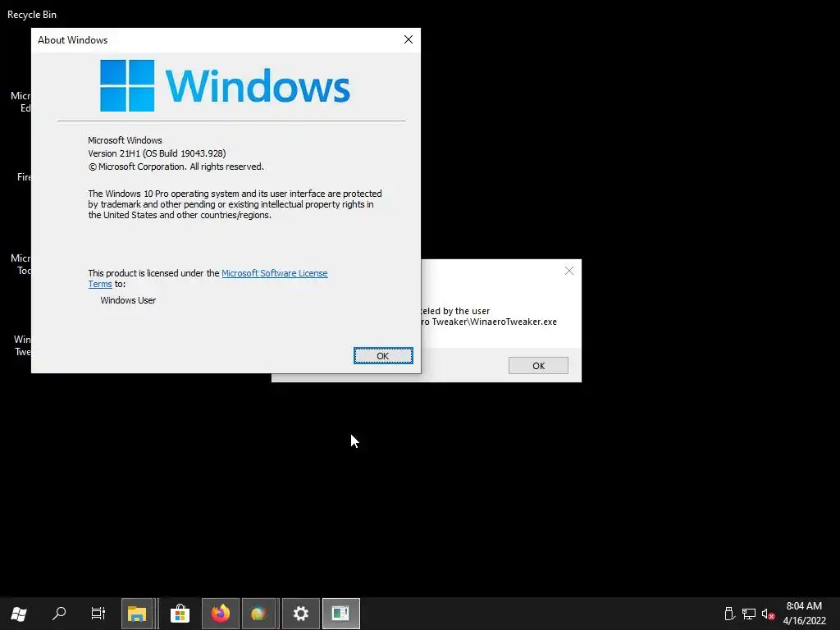
Task: Open the Microsoft Software License Terms link
Action: coord(274,273)
